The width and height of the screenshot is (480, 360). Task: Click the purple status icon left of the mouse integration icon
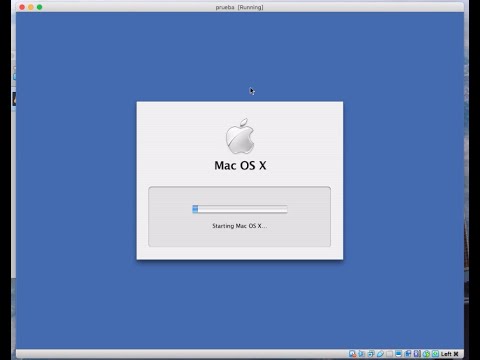pos(417,354)
